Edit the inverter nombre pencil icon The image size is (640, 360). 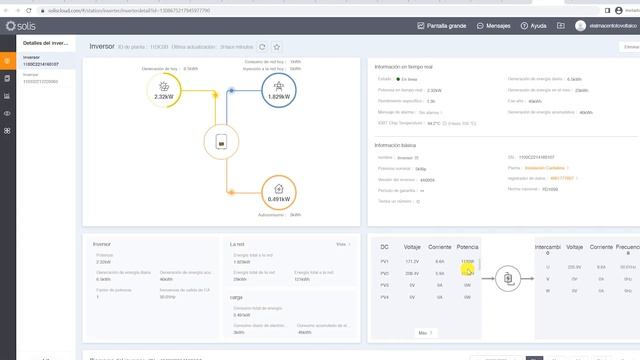click(x=417, y=158)
